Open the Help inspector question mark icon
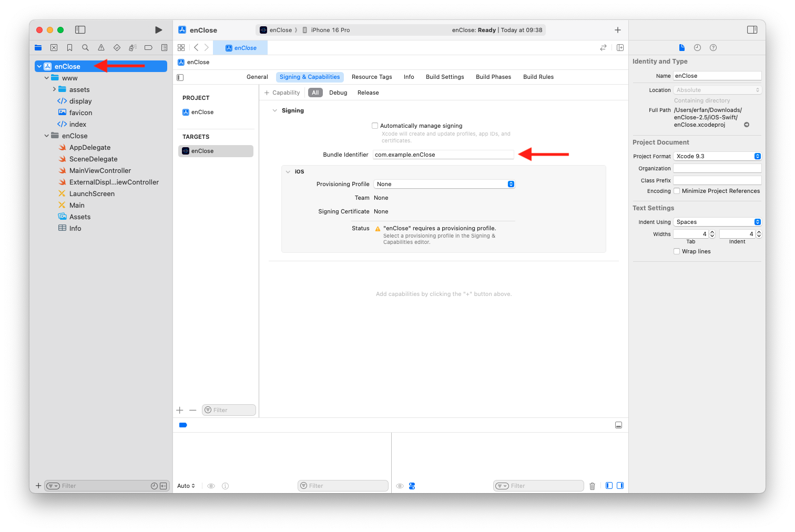795x532 pixels. [x=713, y=47]
